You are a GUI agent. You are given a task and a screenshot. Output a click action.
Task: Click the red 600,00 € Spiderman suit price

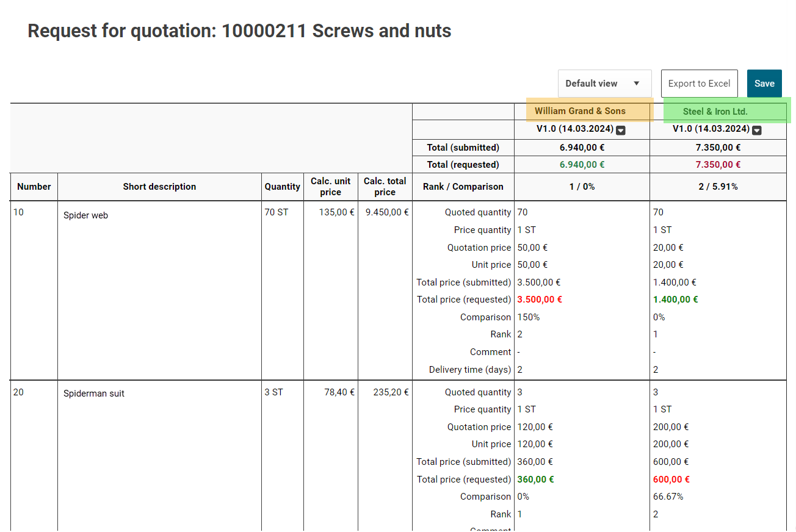671,480
